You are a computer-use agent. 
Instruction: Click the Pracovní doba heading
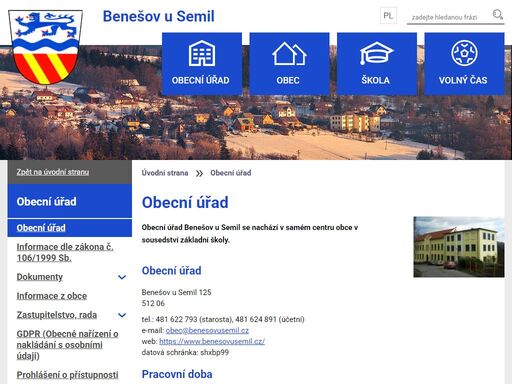(177, 374)
